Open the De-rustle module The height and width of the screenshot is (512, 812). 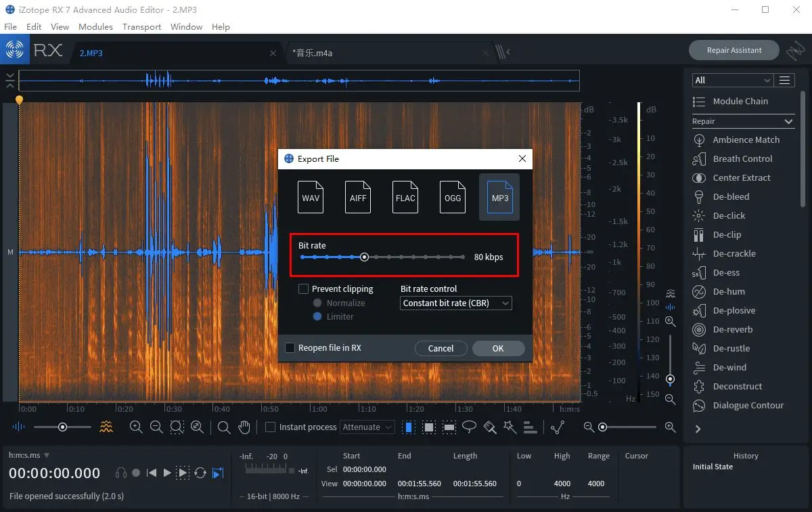point(721,348)
